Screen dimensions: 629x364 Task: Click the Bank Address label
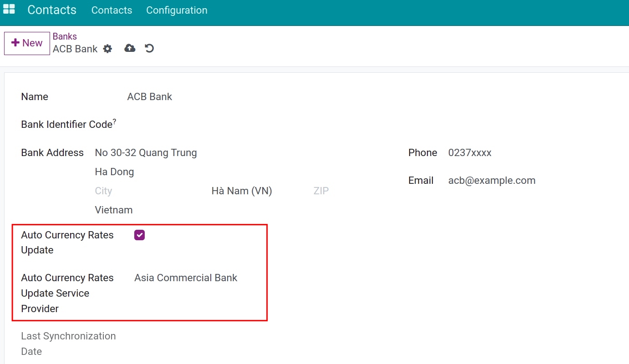point(52,153)
